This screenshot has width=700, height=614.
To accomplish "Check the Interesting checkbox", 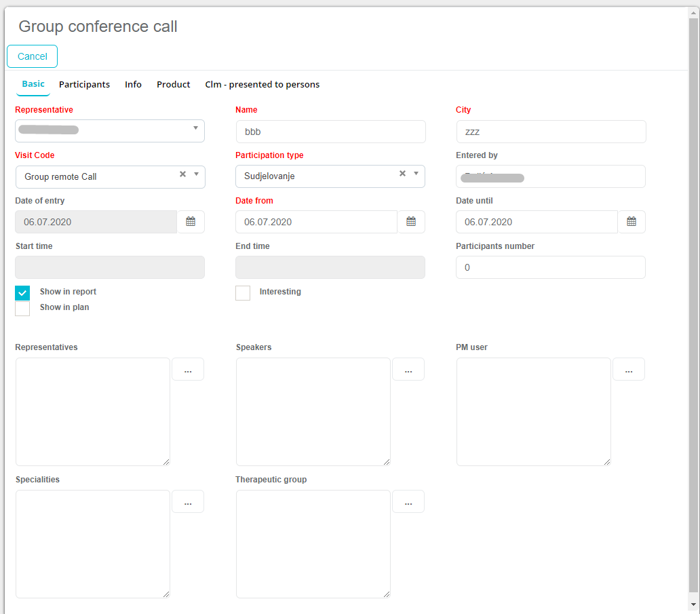I will (x=243, y=292).
